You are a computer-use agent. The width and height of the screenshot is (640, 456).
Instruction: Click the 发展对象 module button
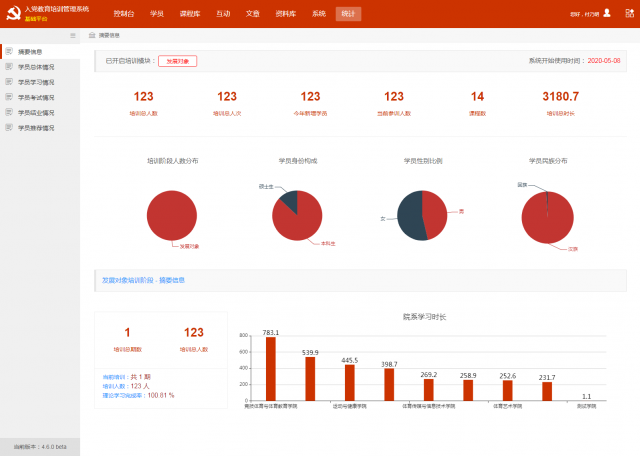point(177,61)
